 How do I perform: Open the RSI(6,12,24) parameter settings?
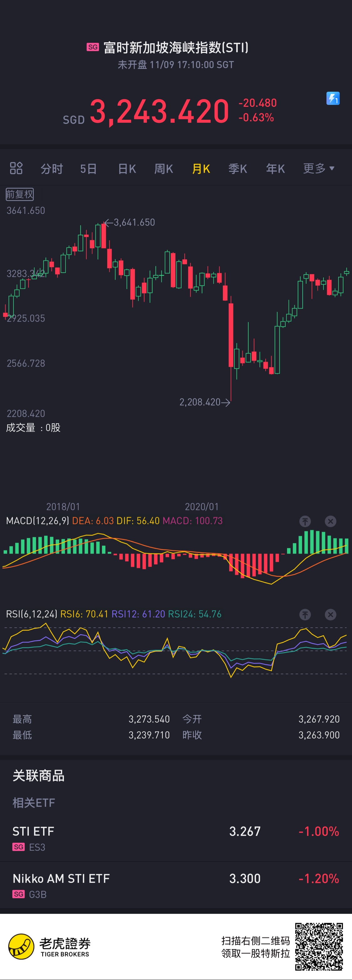[32, 614]
